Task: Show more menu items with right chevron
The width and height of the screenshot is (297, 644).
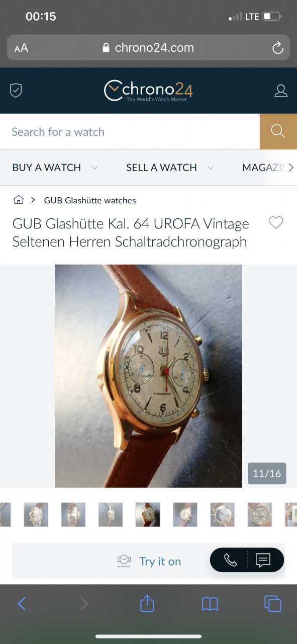Action: tap(290, 168)
